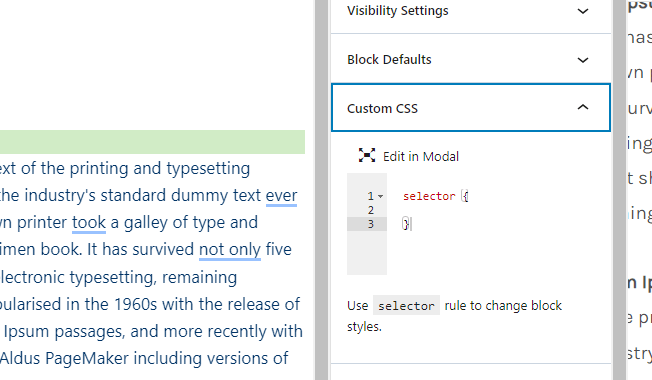
Task: Place cursor on the selector code line
Action: (435, 196)
